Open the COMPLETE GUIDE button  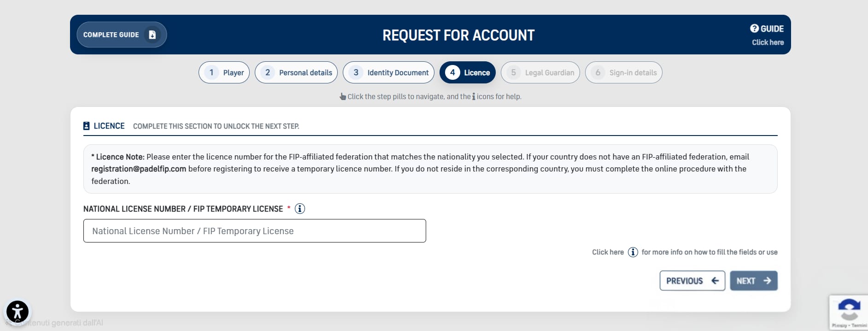click(121, 35)
